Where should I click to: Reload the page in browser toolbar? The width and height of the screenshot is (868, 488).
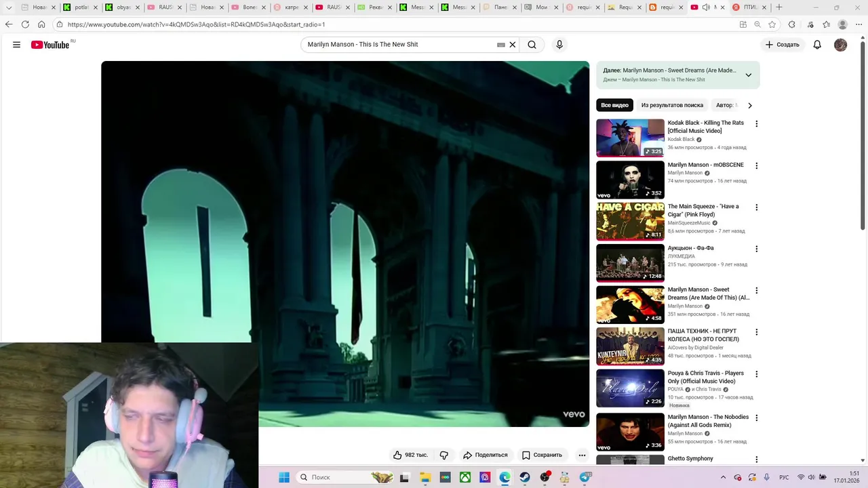(x=25, y=24)
